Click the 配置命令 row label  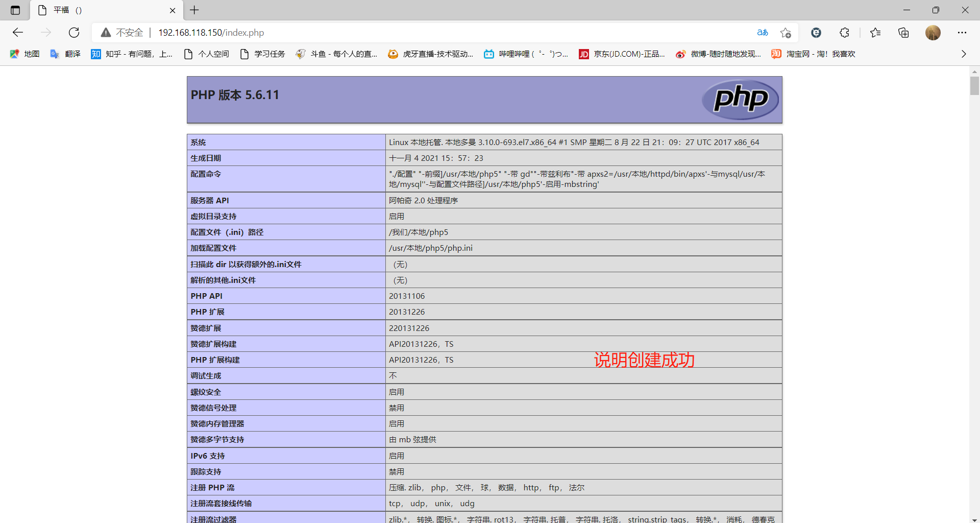206,174
